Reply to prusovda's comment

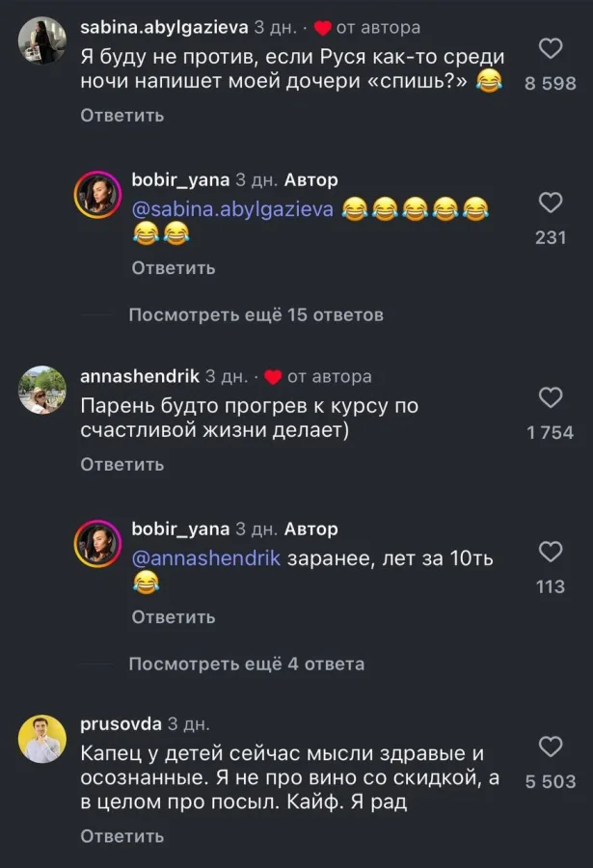pos(122,836)
